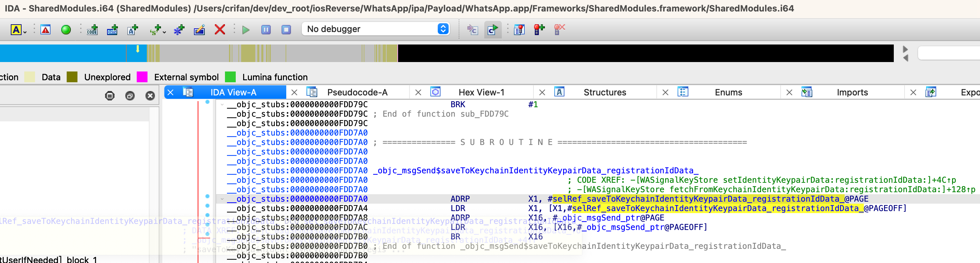
Task: Click the Data legend color swatch
Action: click(x=30, y=77)
